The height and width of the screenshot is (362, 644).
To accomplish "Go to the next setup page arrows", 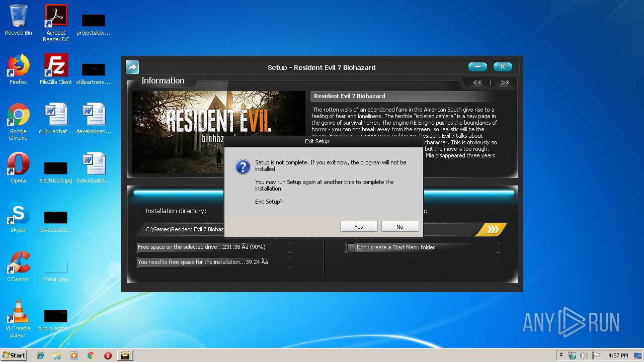I will (505, 82).
